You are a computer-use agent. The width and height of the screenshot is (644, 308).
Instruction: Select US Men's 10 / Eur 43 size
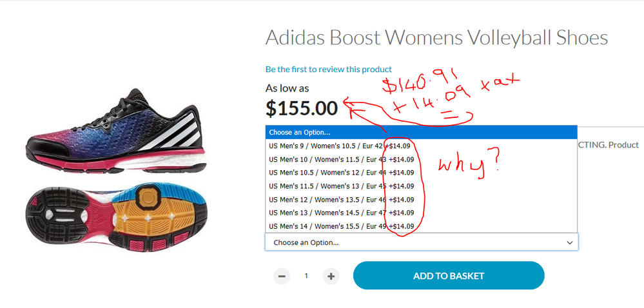[422, 159]
